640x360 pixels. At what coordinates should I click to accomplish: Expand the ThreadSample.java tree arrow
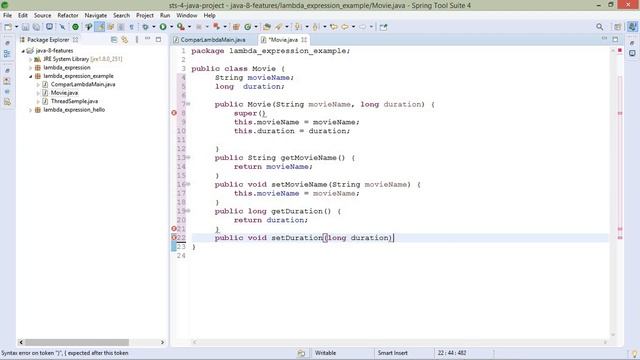(38, 102)
